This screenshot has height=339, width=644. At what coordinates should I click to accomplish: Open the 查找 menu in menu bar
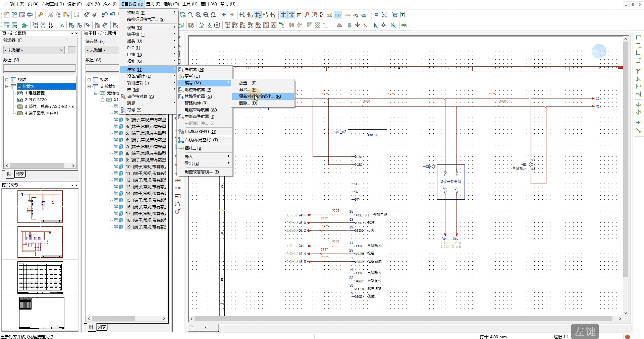click(x=153, y=4)
